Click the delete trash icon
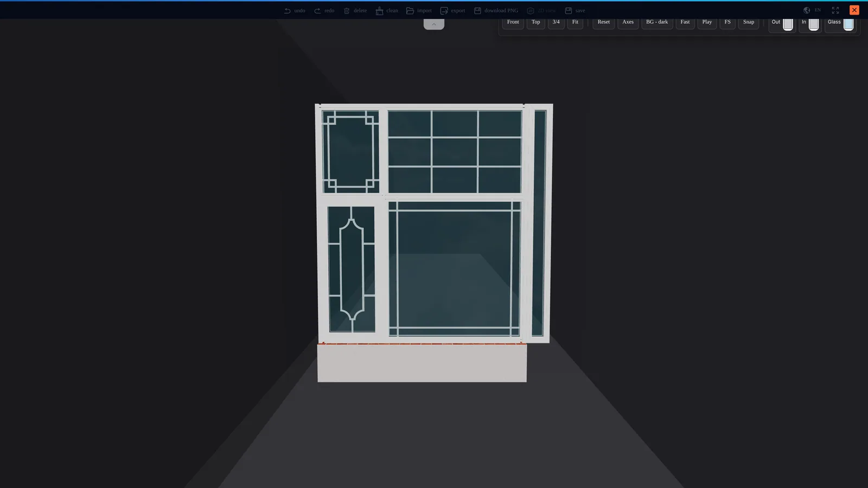Image resolution: width=868 pixels, height=488 pixels. tap(347, 10)
